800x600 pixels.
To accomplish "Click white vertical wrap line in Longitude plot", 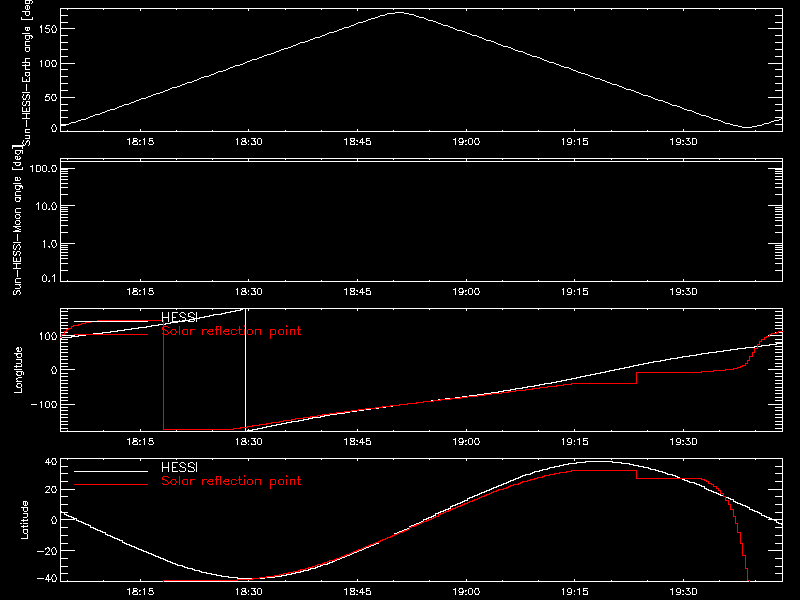I will pos(246,370).
